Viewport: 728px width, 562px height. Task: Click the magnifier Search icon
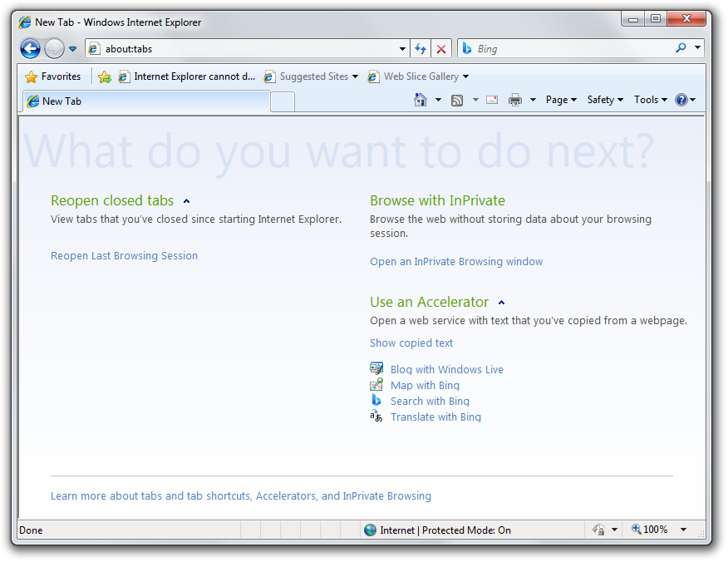681,48
